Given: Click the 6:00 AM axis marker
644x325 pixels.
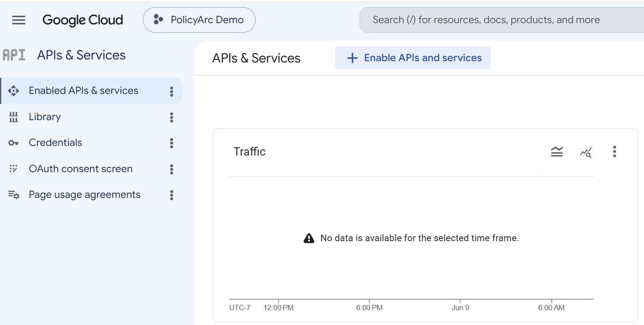Looking at the screenshot, I should [x=551, y=308].
